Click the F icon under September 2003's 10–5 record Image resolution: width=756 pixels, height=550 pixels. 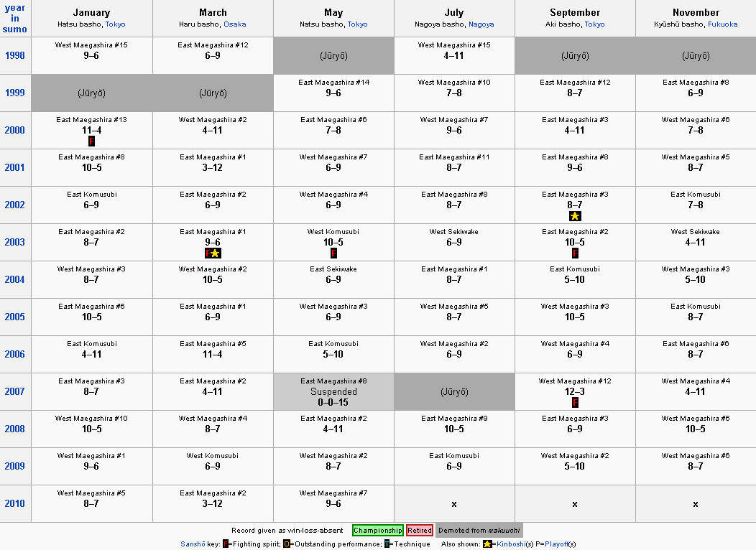[x=575, y=253]
